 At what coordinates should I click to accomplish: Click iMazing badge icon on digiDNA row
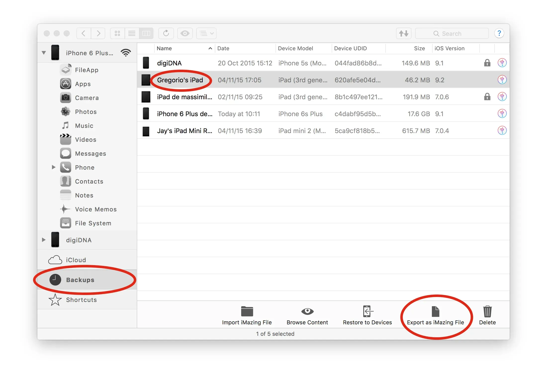click(x=502, y=63)
